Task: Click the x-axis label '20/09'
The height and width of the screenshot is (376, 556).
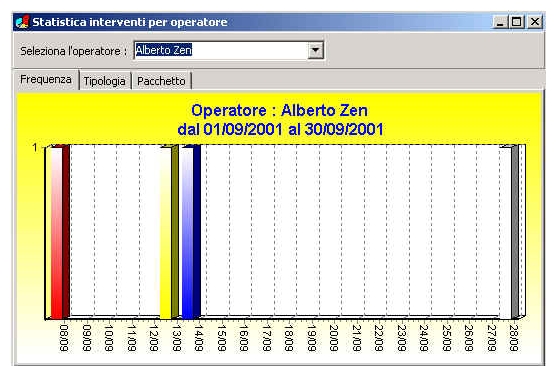Action: (334, 338)
